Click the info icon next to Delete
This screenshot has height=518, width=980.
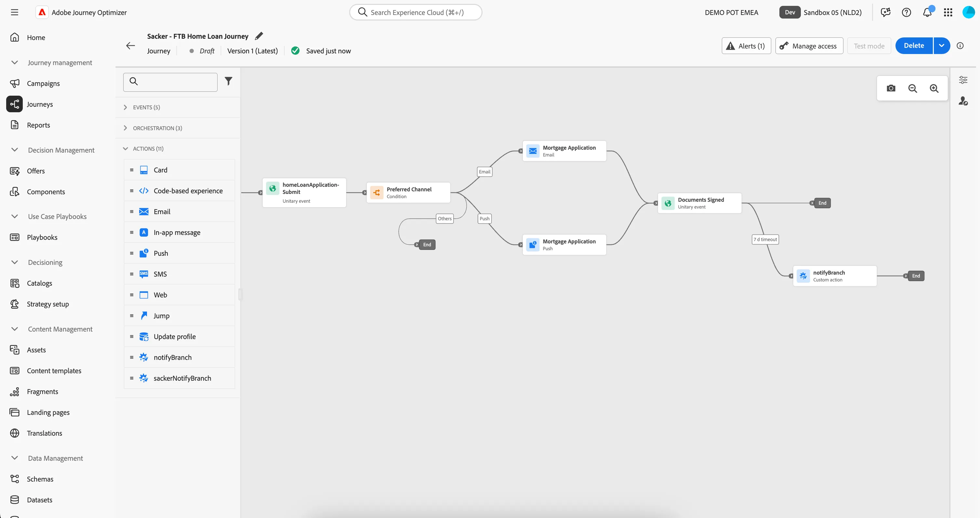960,46
